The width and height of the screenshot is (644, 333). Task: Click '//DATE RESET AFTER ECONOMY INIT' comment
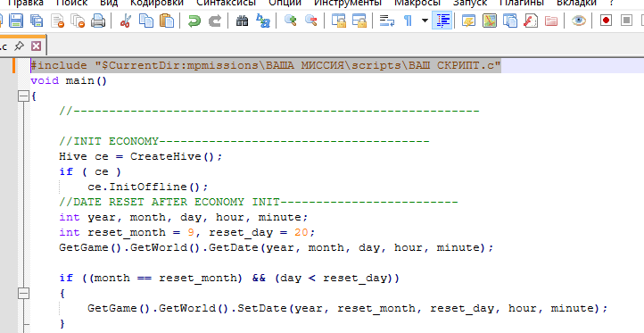pyautogui.click(x=259, y=203)
